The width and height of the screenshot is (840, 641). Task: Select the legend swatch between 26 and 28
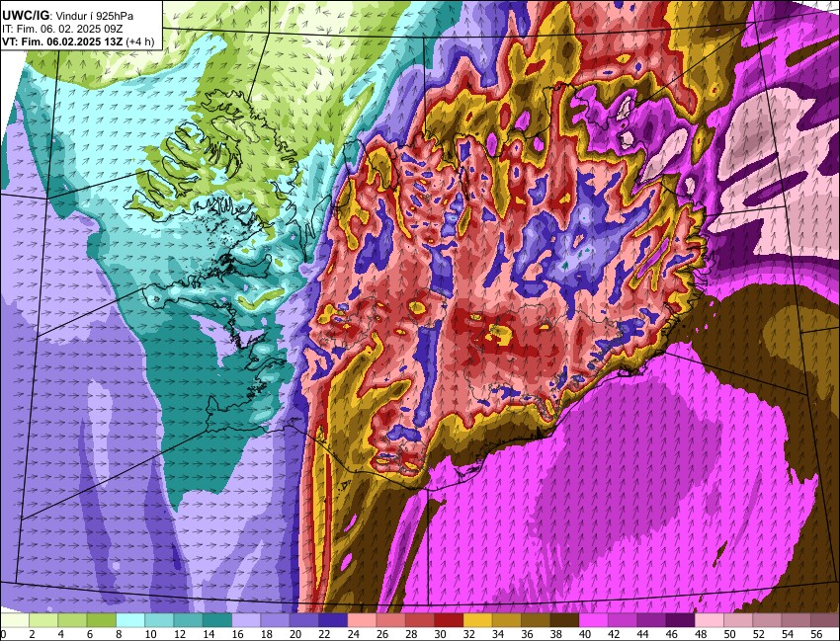point(391,620)
